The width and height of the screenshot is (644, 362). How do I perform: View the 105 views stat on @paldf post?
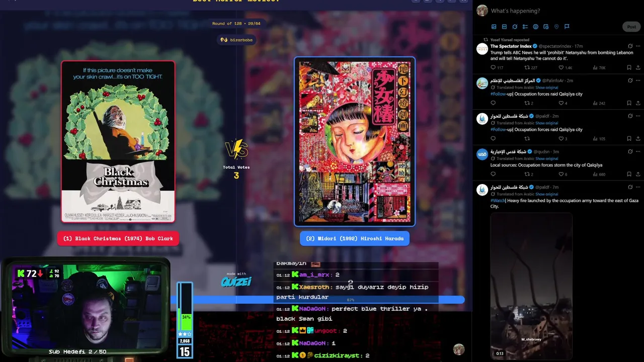click(599, 139)
